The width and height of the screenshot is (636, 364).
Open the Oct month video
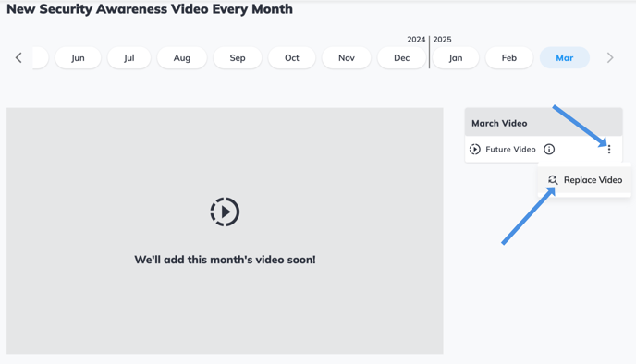click(x=291, y=57)
